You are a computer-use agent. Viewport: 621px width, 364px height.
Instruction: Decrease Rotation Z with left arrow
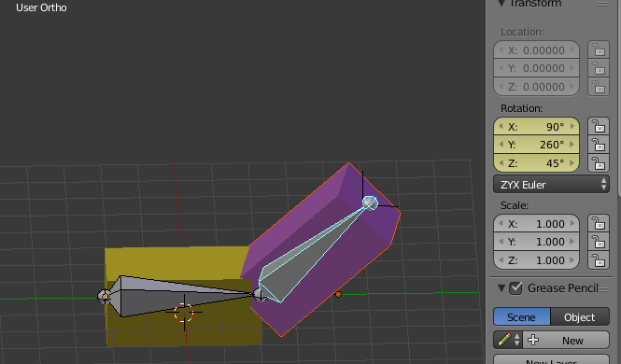(501, 163)
